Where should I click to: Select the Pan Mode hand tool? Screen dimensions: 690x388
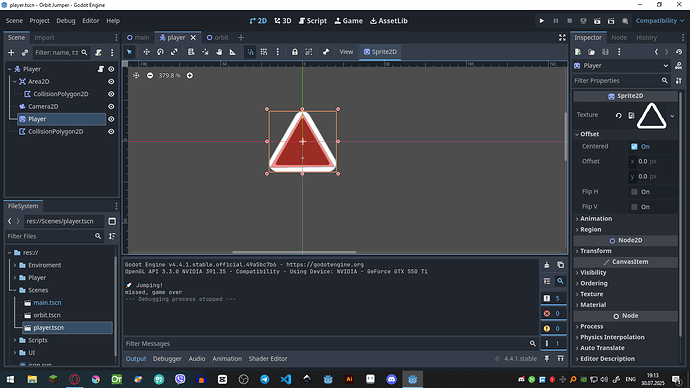pyautogui.click(x=219, y=52)
